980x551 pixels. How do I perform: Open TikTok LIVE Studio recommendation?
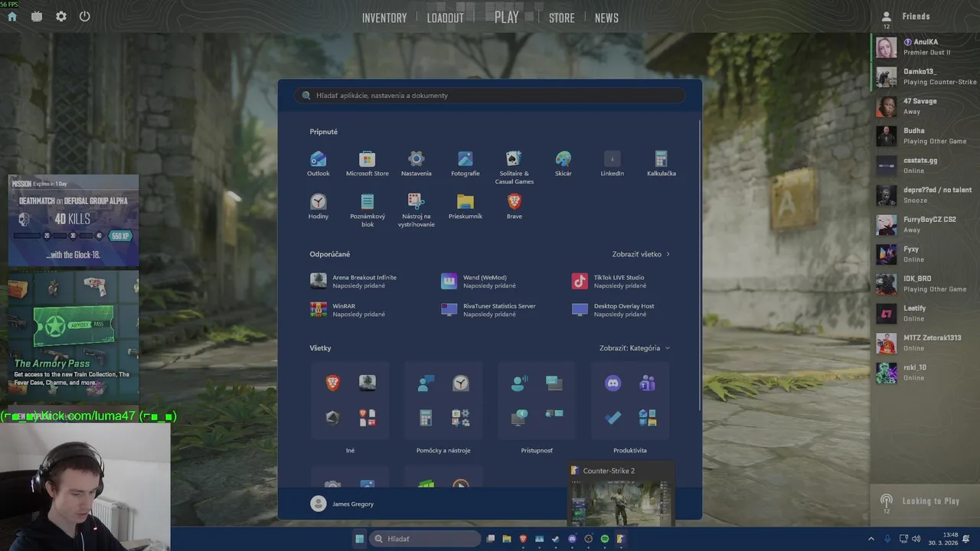(609, 282)
